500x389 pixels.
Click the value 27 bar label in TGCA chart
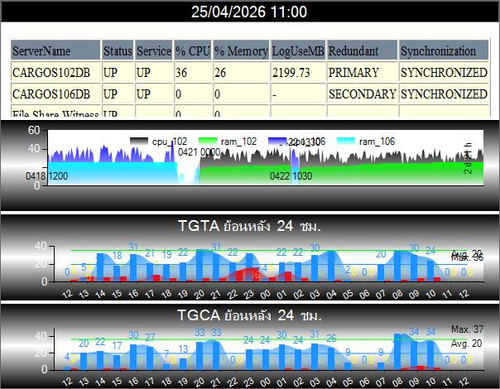(x=150, y=337)
